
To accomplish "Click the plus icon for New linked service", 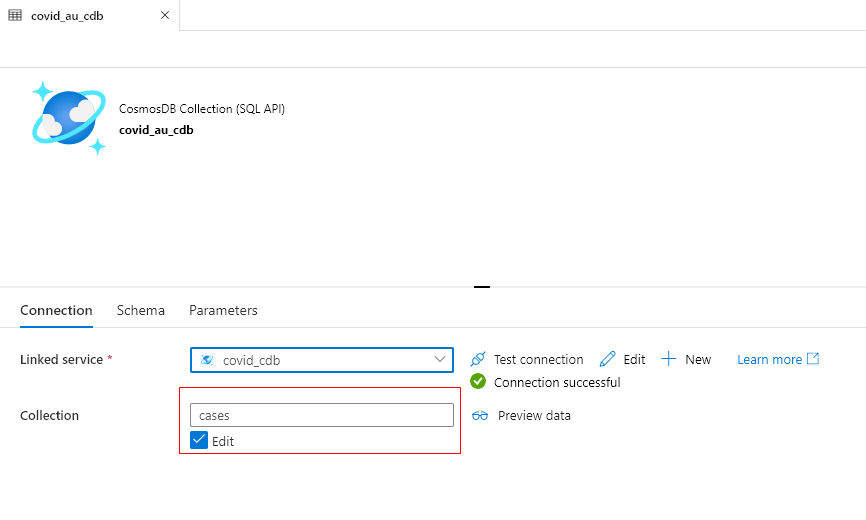I will click(x=668, y=359).
